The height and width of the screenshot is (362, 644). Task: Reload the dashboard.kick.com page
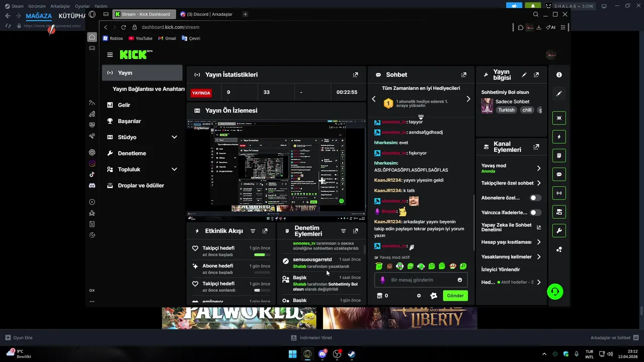click(123, 27)
